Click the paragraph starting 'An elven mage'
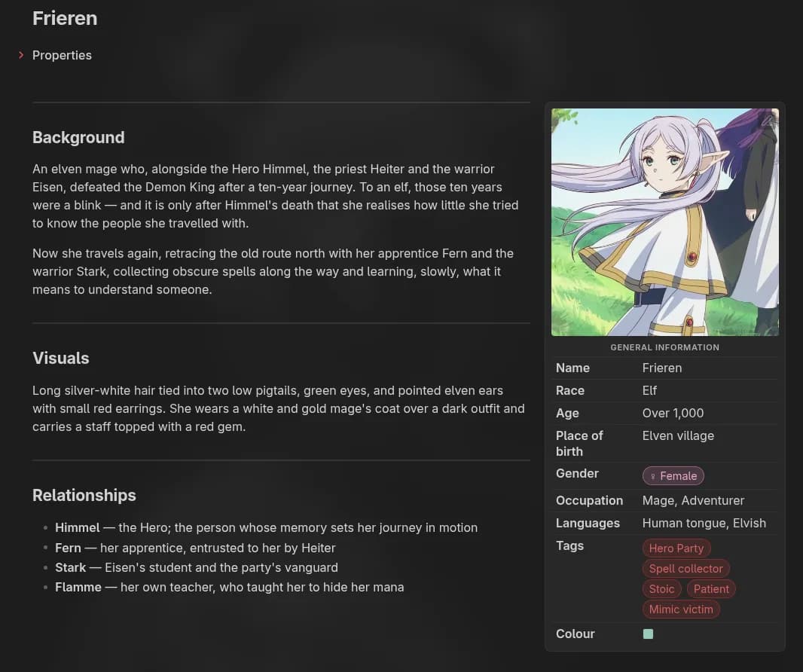 (x=276, y=196)
